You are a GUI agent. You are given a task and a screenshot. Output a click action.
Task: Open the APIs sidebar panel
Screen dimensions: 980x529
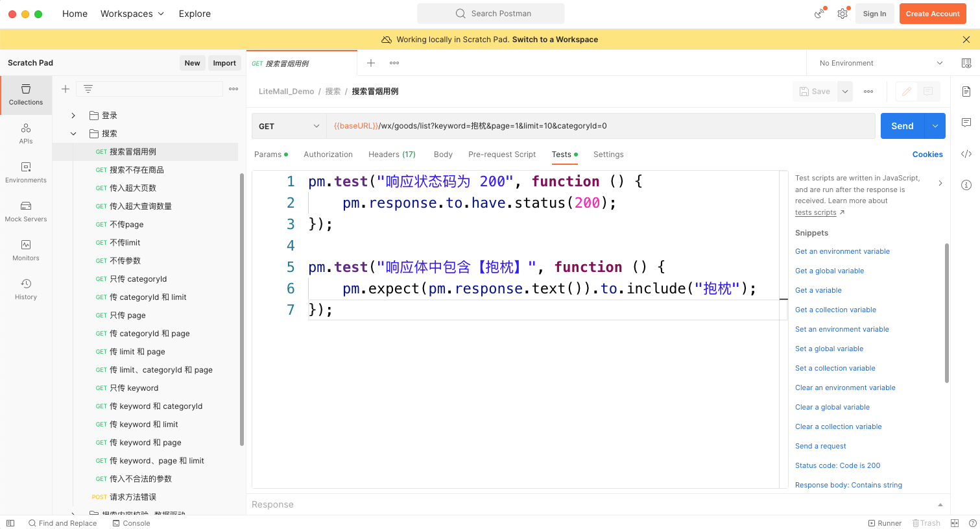(x=26, y=134)
